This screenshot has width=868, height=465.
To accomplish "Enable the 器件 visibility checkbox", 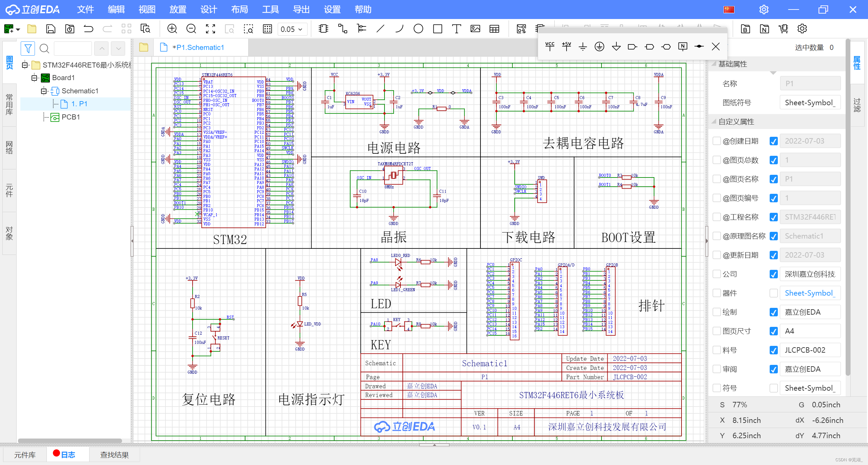I will click(773, 293).
